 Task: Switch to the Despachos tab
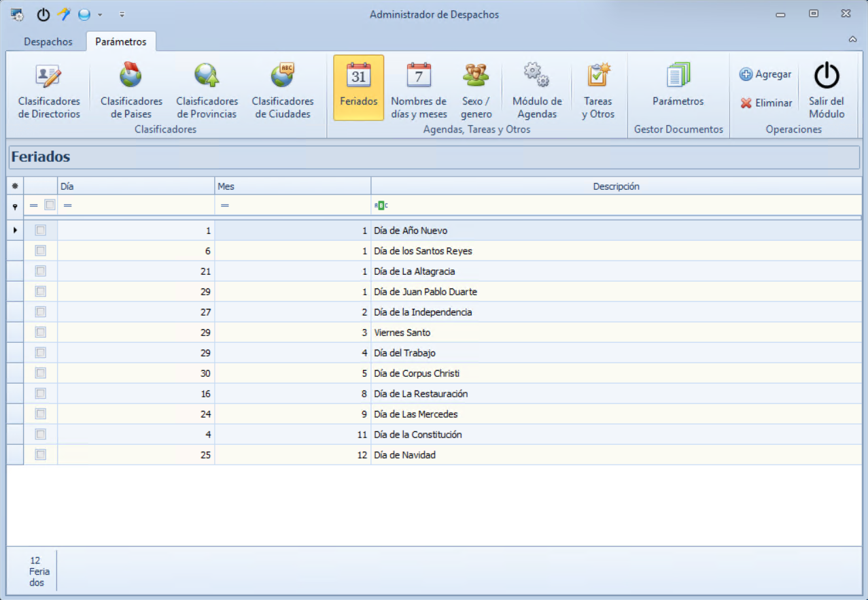48,41
